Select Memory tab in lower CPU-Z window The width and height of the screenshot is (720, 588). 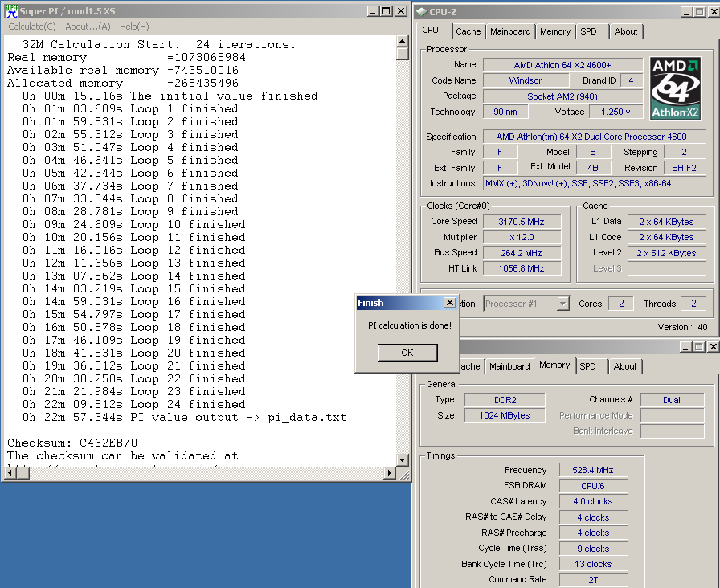click(x=554, y=365)
